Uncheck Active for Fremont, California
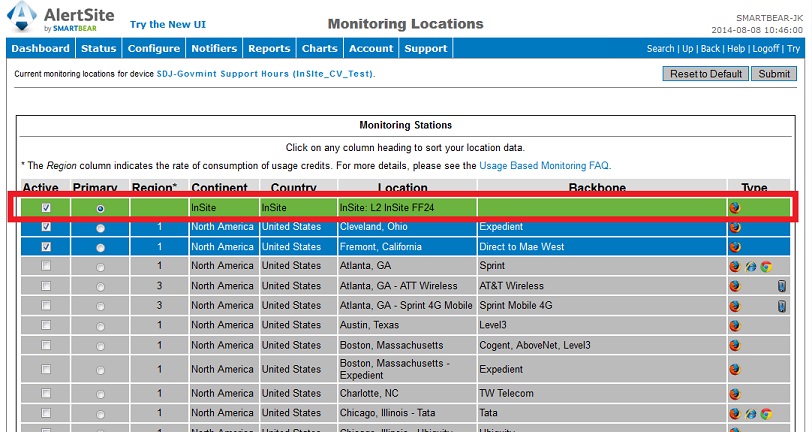Image resolution: width=812 pixels, height=432 pixels. pyautogui.click(x=46, y=247)
